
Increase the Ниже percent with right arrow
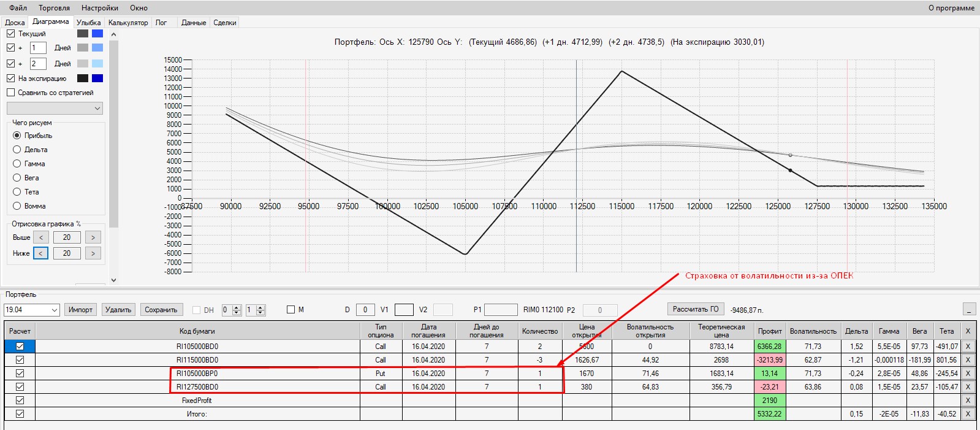point(93,253)
